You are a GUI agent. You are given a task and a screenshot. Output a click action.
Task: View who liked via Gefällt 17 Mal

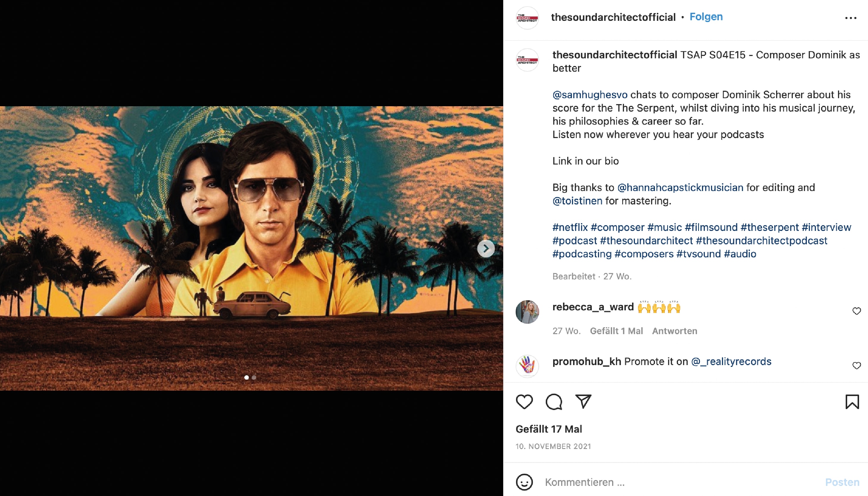pos(549,429)
